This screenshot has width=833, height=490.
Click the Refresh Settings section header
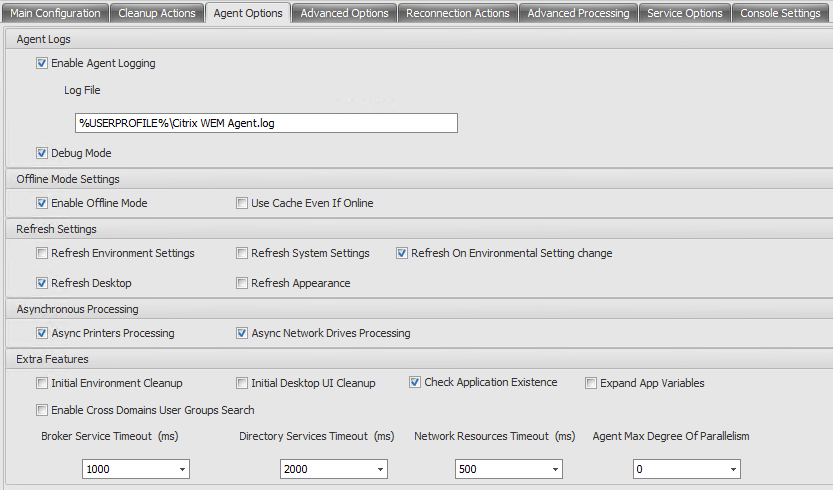click(x=56, y=229)
